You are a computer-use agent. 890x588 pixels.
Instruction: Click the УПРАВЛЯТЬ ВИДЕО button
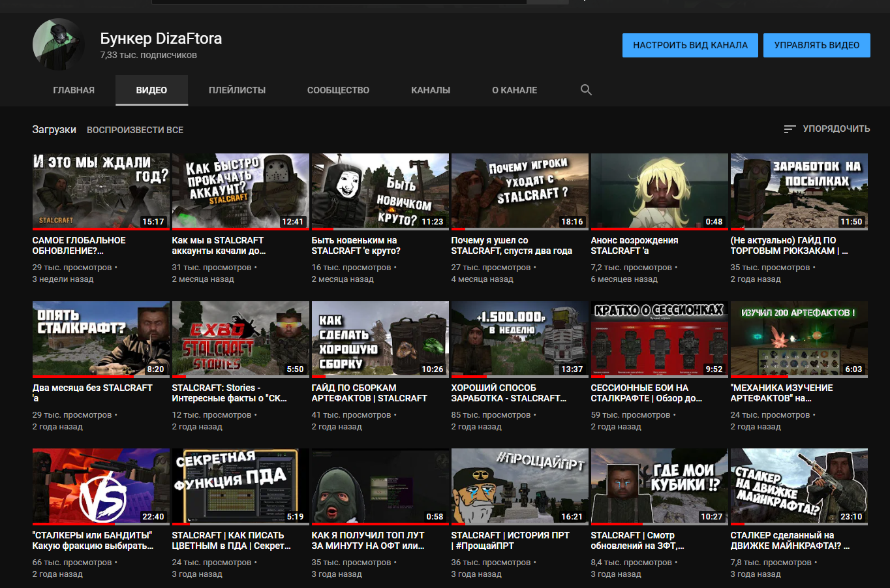(x=817, y=45)
